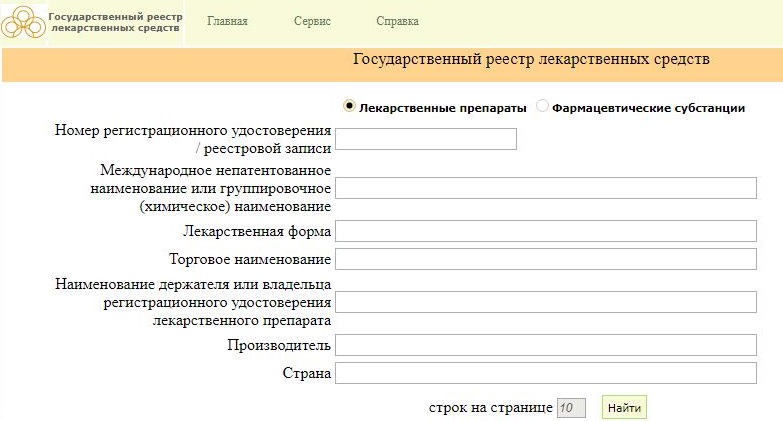783x421 pixels.
Task: Select the Фармацевтические субстанции radio button
Action: 543,106
